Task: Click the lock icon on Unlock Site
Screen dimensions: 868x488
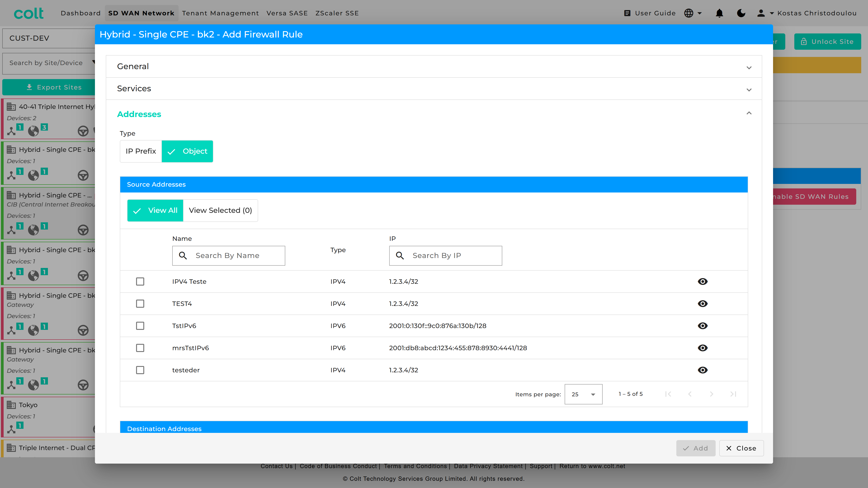Action: click(804, 42)
